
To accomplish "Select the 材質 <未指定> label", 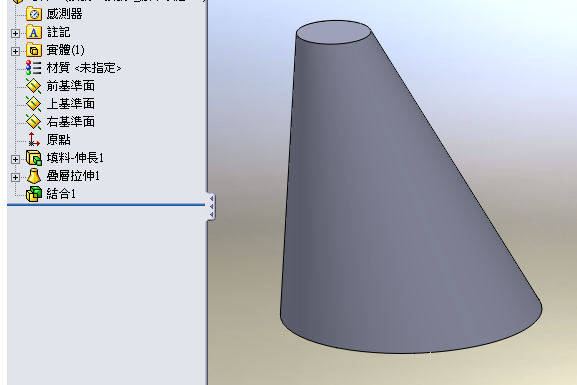I will (x=84, y=68).
